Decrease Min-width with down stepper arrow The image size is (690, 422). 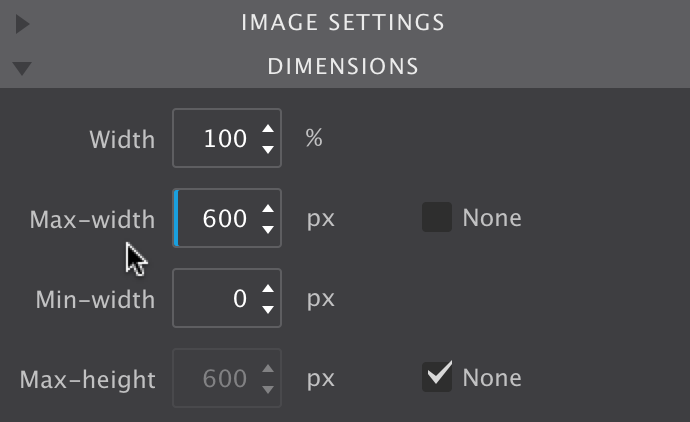point(267,309)
